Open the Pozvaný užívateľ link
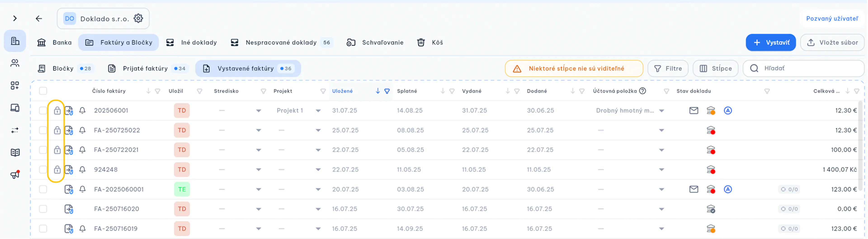 (x=832, y=19)
